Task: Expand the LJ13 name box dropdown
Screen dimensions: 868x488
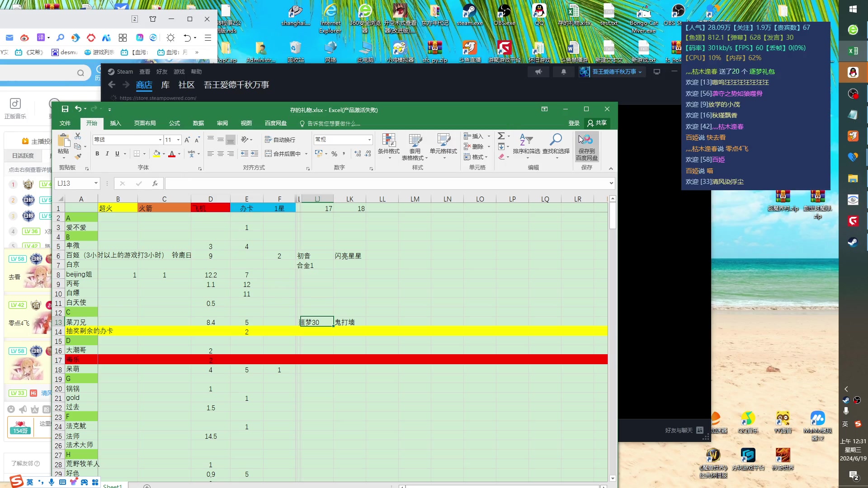Action: point(96,183)
